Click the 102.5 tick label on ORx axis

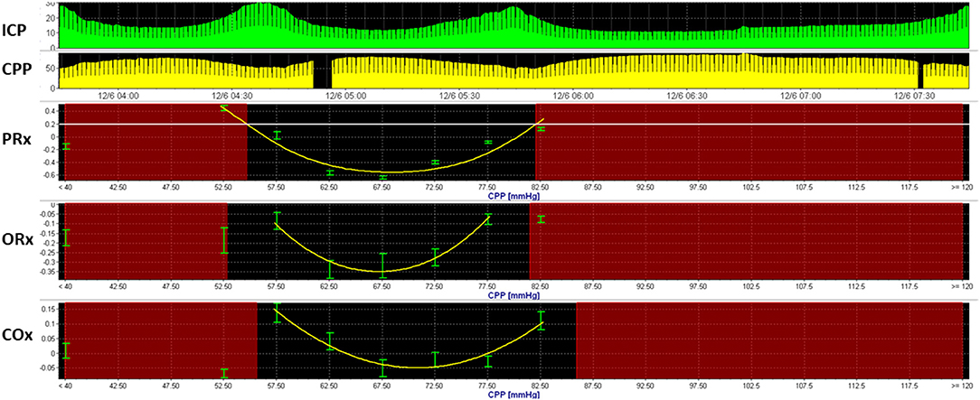(750, 286)
